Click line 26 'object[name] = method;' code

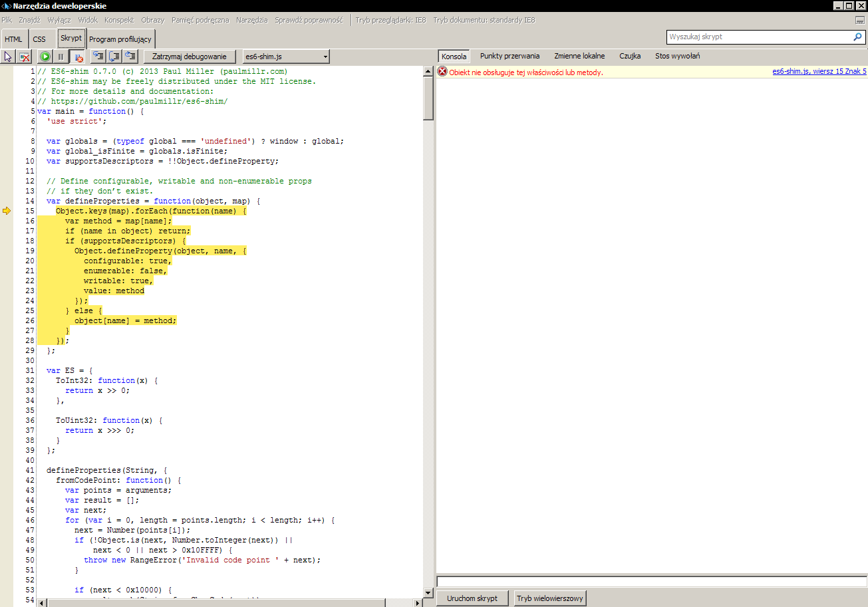point(126,320)
